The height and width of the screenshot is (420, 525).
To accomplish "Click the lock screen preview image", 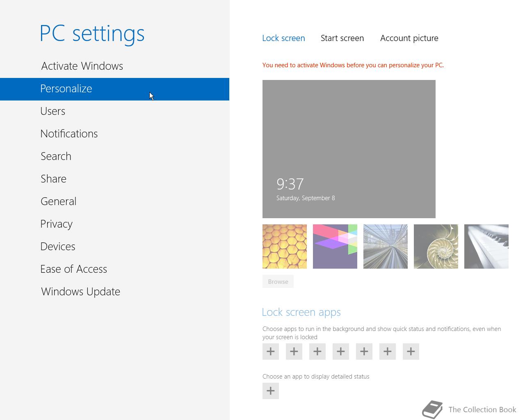I will pyautogui.click(x=349, y=149).
